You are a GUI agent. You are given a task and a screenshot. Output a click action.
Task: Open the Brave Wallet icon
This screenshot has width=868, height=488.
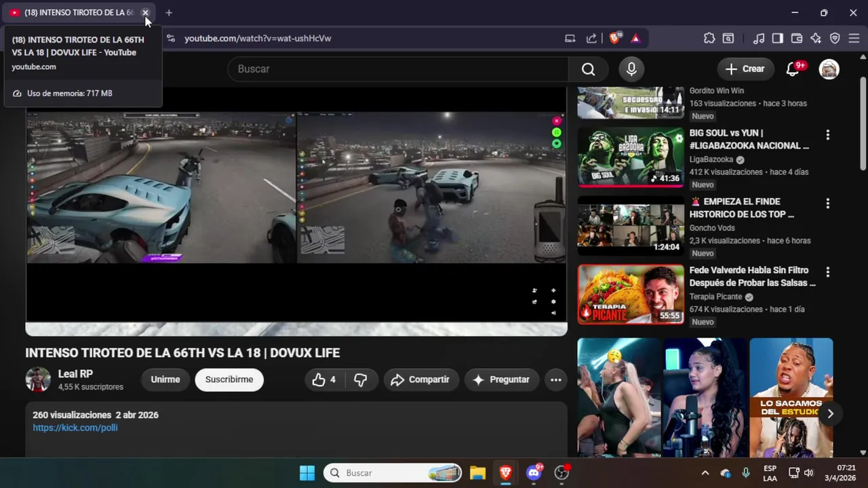tap(797, 39)
